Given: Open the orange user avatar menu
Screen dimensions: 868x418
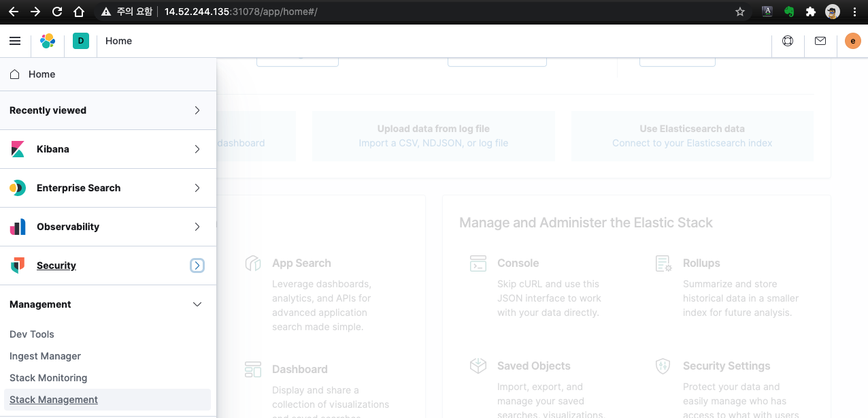Looking at the screenshot, I should (x=852, y=41).
